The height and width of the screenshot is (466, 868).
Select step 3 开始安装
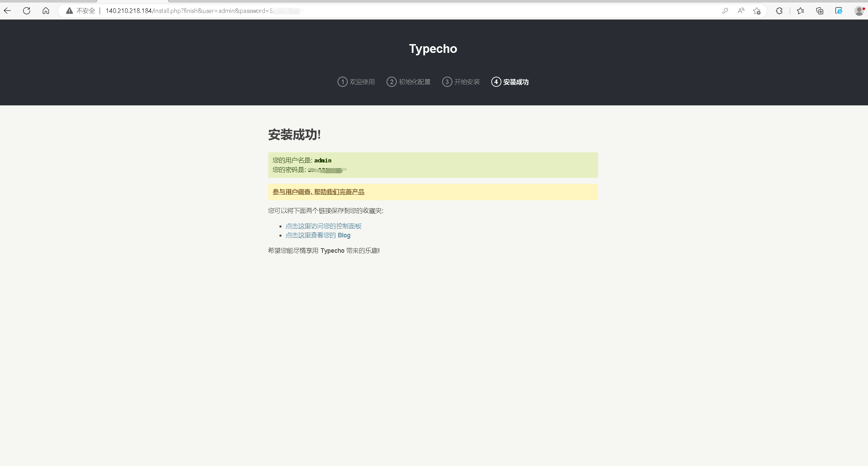[x=461, y=82]
